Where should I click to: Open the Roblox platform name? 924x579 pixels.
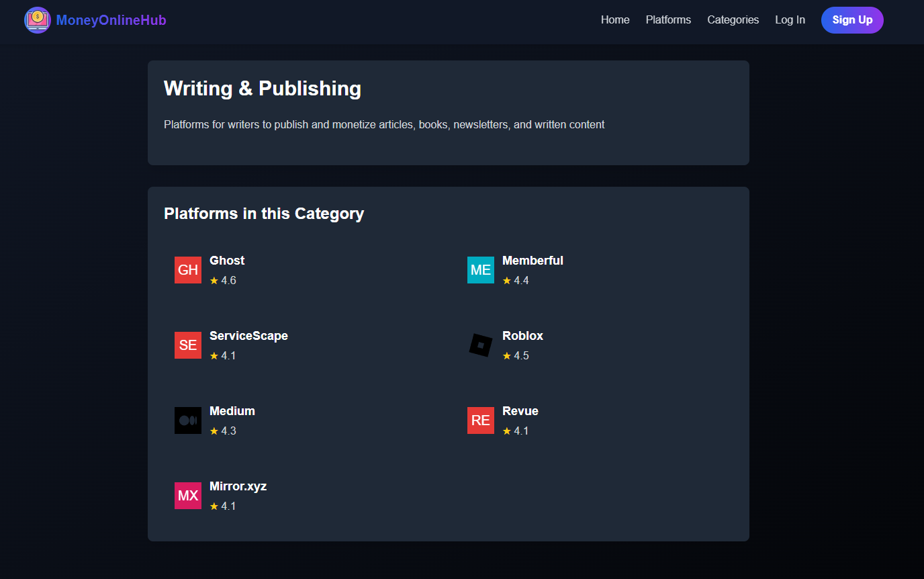522,336
